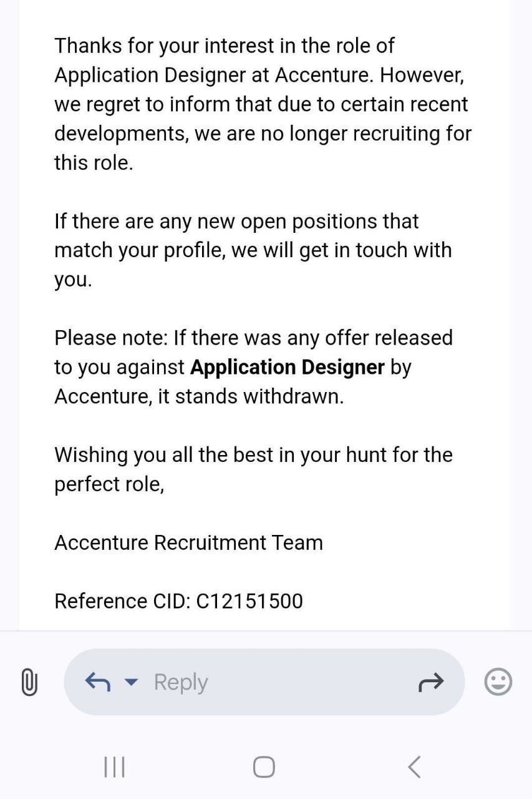Click the bold Application Designer text
The image size is (532, 799).
(287, 367)
